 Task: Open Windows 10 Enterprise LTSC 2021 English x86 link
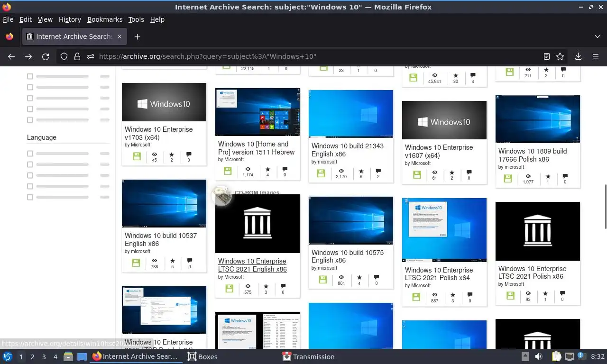pyautogui.click(x=252, y=265)
